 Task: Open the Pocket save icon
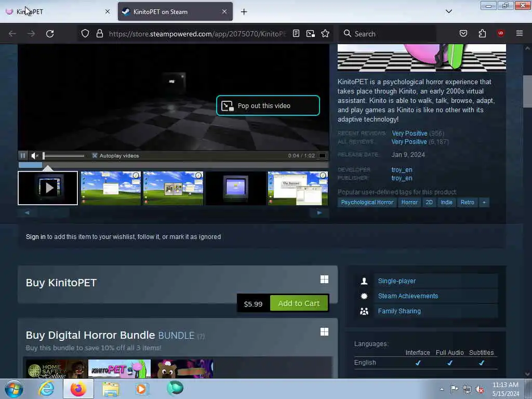(x=463, y=34)
